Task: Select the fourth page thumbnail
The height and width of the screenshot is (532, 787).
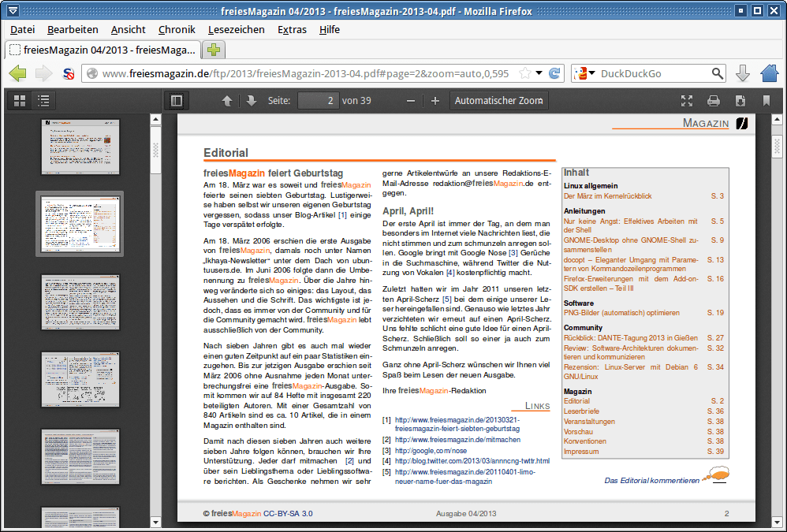Action: (x=80, y=379)
